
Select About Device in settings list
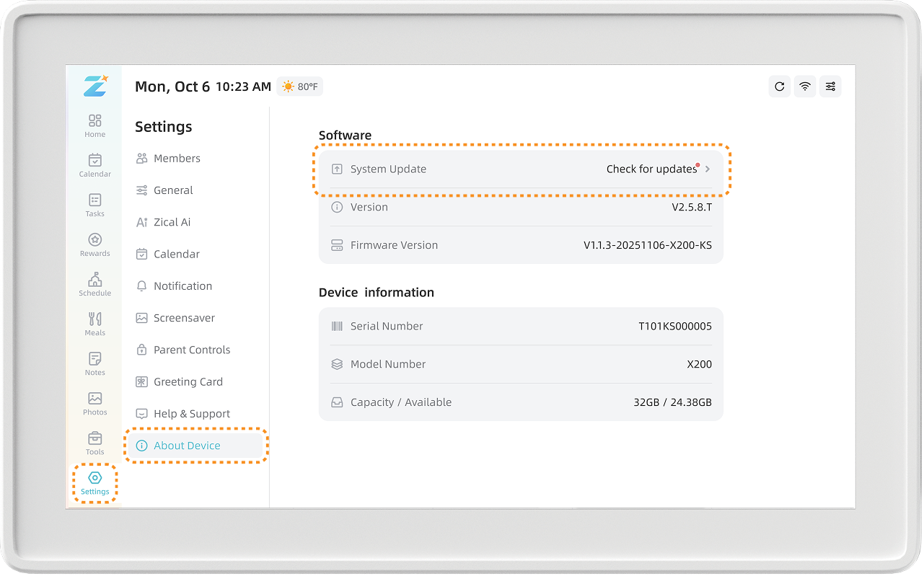click(x=195, y=446)
